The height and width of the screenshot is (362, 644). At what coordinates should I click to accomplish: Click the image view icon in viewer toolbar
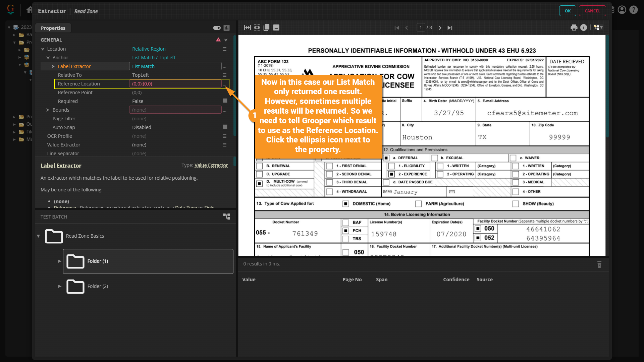pos(276,27)
